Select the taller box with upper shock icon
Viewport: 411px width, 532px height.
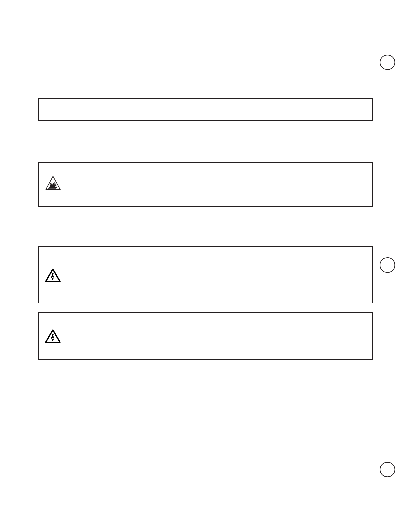click(205, 275)
